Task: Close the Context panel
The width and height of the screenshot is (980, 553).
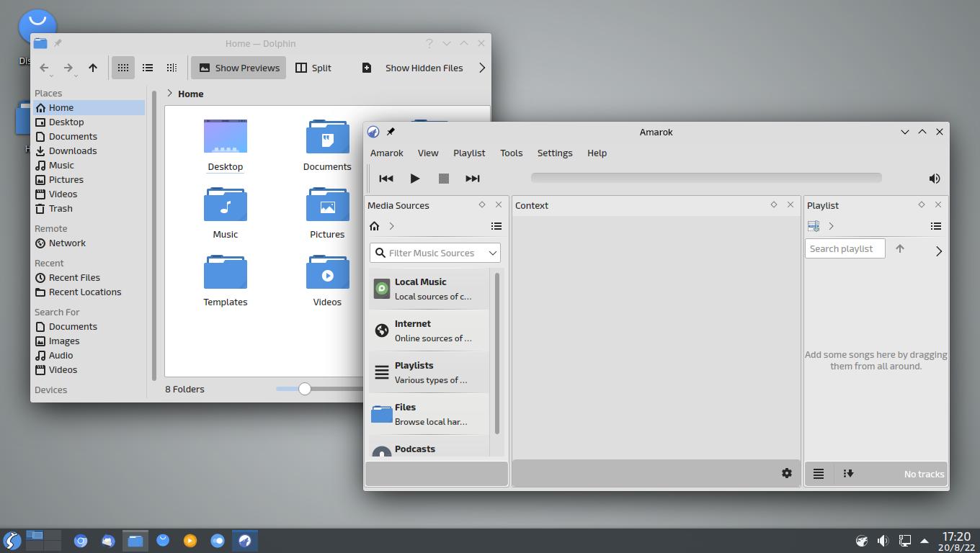Action: pos(790,205)
